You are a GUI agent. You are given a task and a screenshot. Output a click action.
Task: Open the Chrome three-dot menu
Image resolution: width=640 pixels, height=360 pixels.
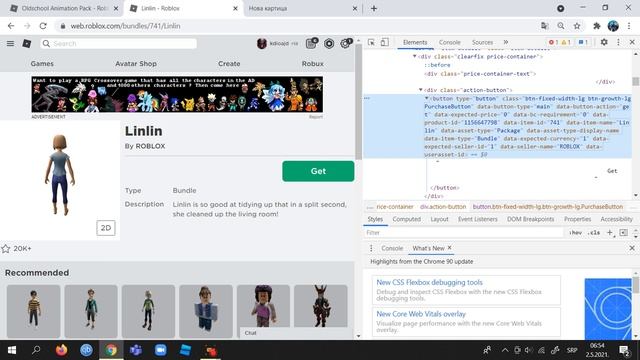(x=629, y=26)
